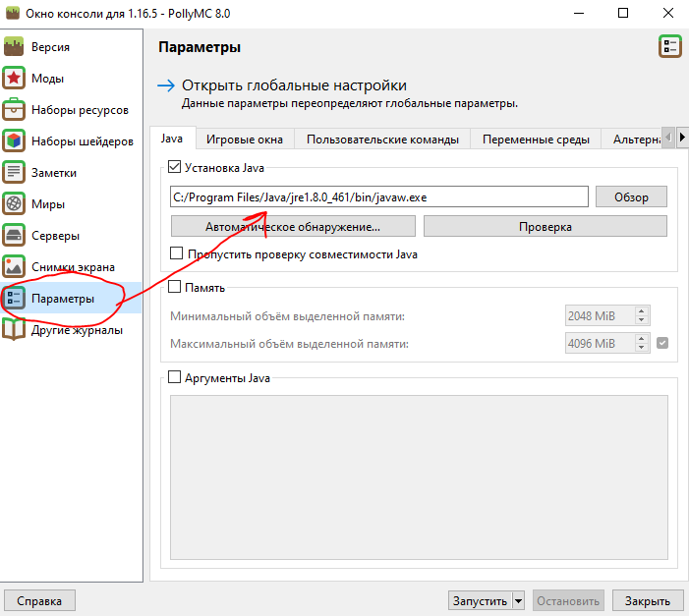Click the Остановить button
The image size is (689, 616).
(568, 600)
